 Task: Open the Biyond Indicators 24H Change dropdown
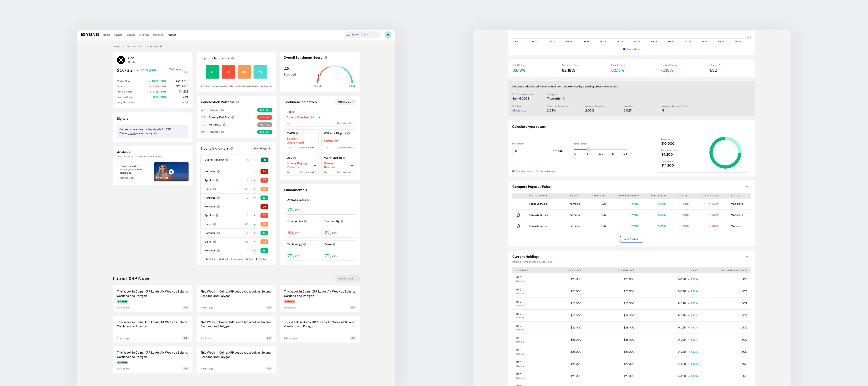pos(262,148)
